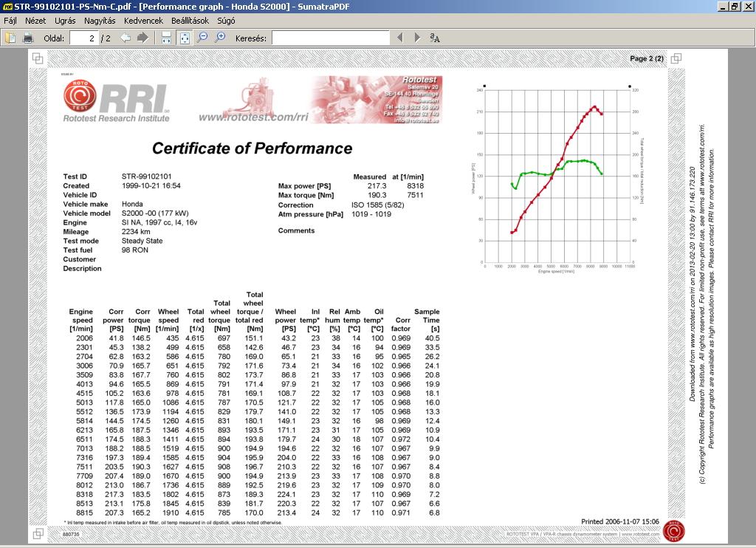Viewport: 756px width, 548px height.
Task: Click the page number input field
Action: point(84,38)
